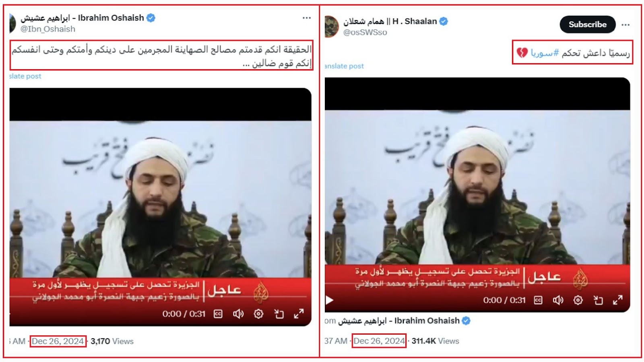This screenshot has height=362, width=644.
Task: Open left video's settings gear
Action: tap(258, 314)
